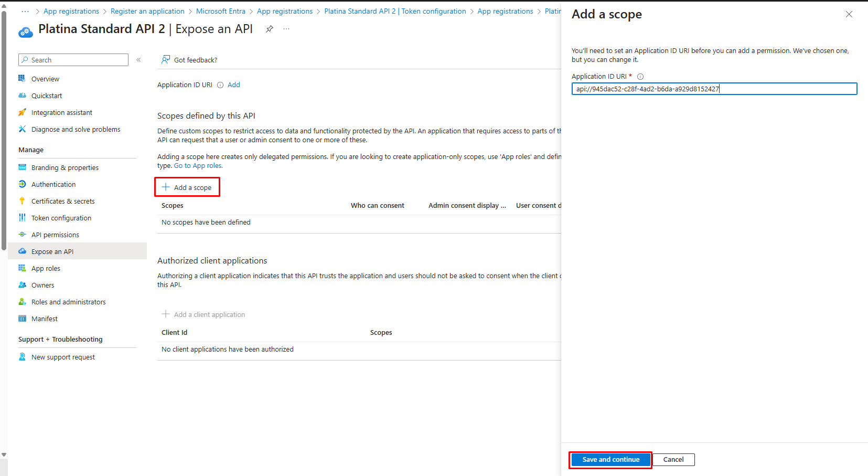Launch Diagnose and solve problems

pyautogui.click(x=75, y=129)
